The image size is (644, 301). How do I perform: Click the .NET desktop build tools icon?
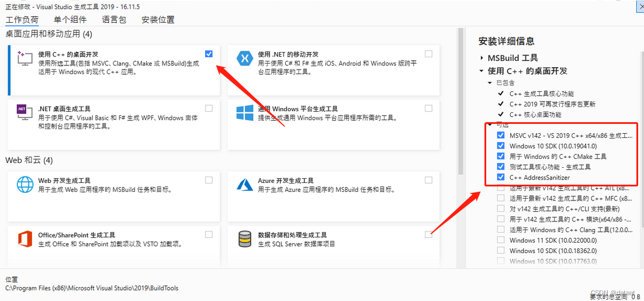click(x=24, y=113)
